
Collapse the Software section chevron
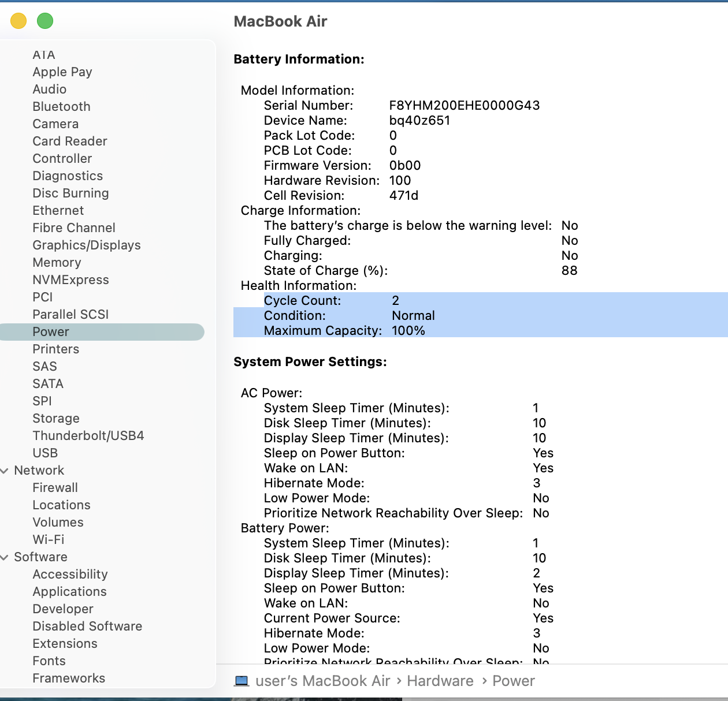point(5,557)
